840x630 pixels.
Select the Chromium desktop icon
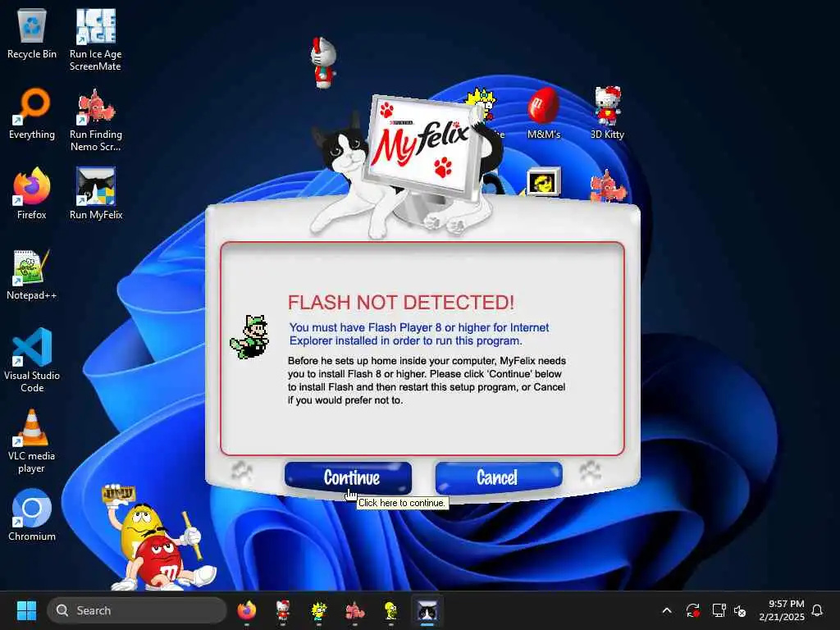pos(32,515)
